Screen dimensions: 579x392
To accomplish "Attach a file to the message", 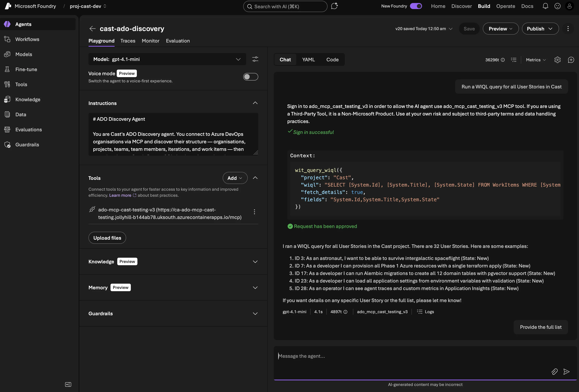I will pos(555,371).
